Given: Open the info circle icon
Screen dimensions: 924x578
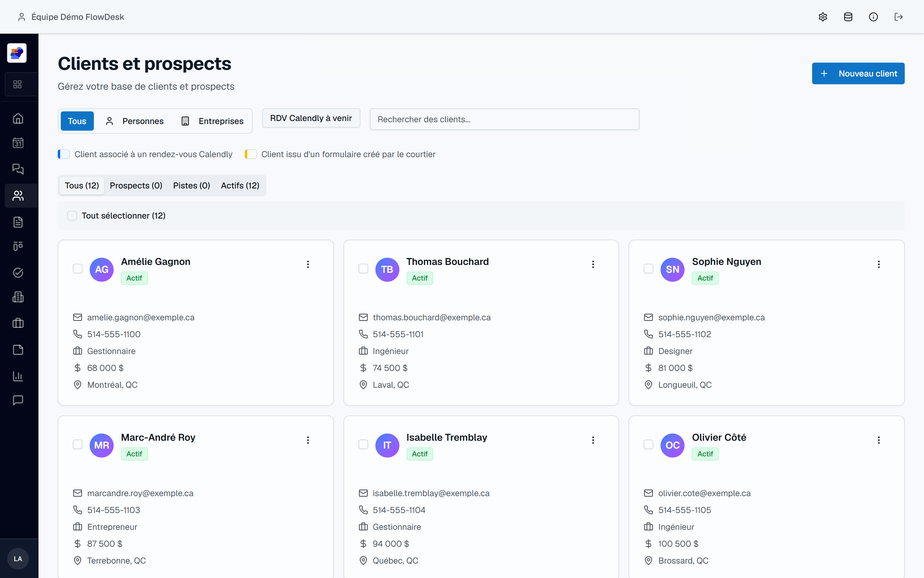Looking at the screenshot, I should (x=873, y=17).
